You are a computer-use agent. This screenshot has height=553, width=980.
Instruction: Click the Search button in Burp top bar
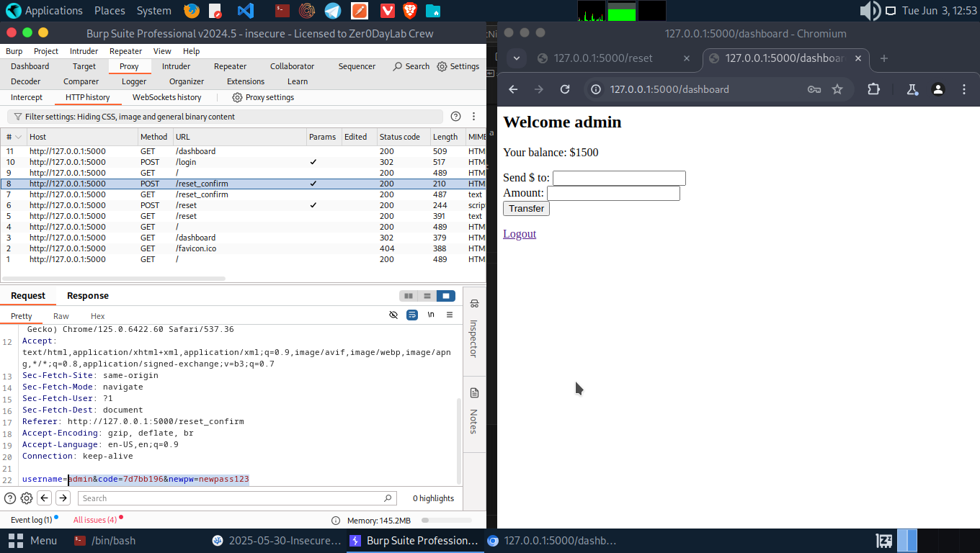pyautogui.click(x=411, y=66)
